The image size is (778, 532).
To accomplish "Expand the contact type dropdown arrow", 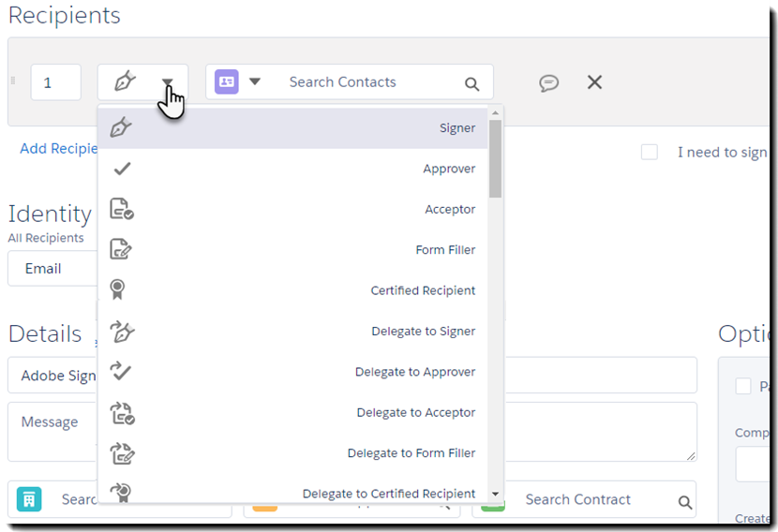I will pyautogui.click(x=255, y=81).
